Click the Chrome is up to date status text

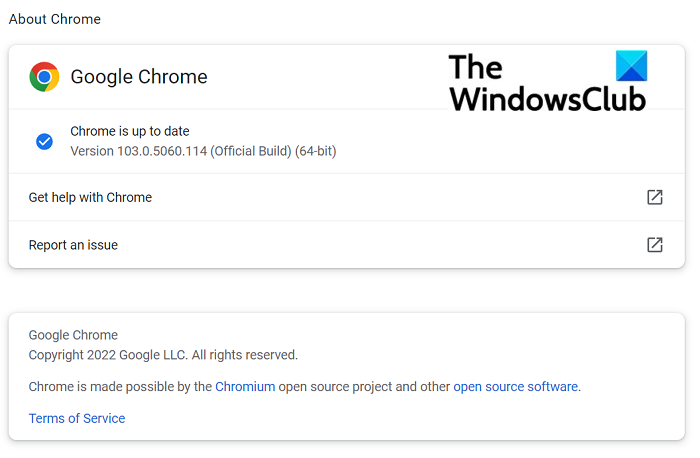point(130,131)
